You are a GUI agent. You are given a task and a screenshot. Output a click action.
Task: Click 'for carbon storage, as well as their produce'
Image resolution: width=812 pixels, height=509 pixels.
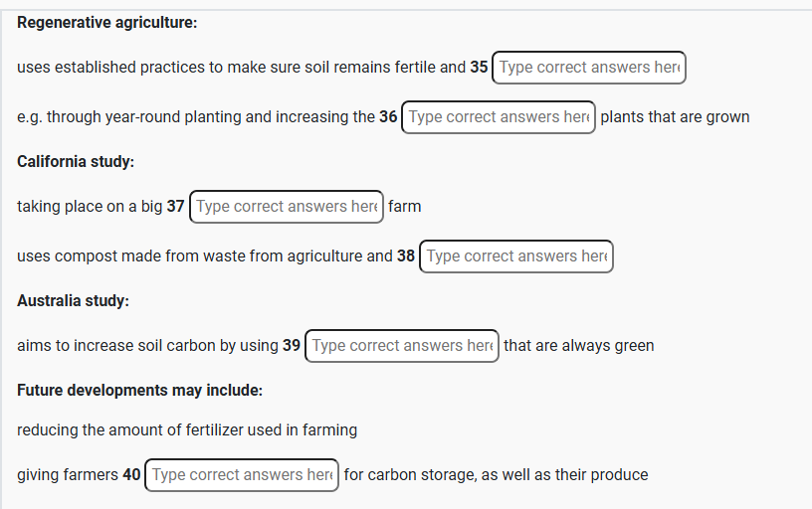point(497,475)
